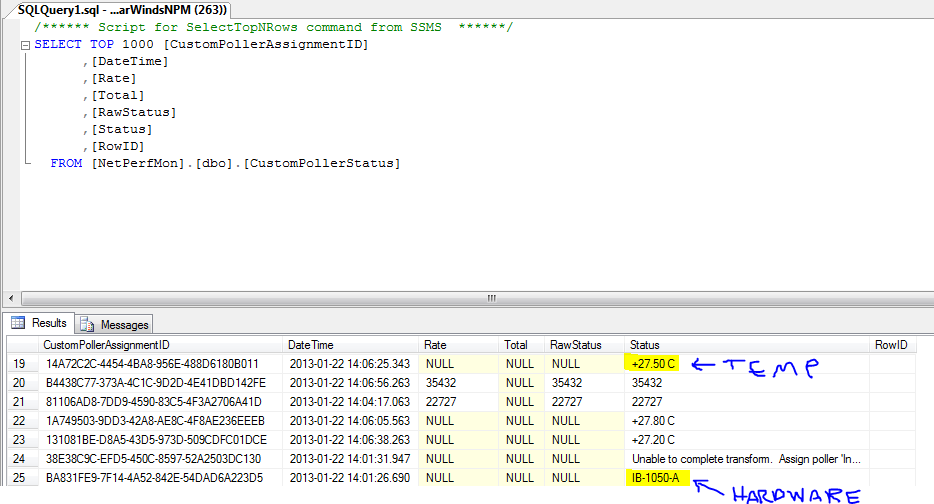
Task: Click the Status cell +27.20 C
Action: pos(746,440)
